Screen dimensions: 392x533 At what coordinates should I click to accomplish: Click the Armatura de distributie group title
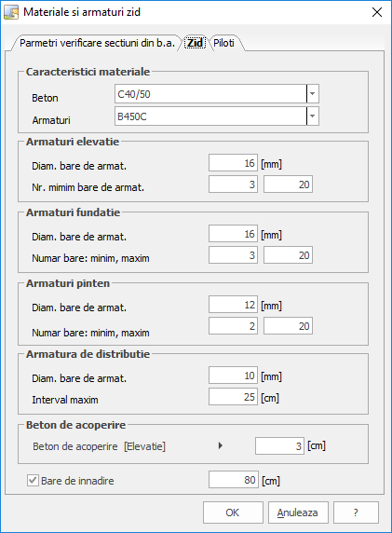88,354
